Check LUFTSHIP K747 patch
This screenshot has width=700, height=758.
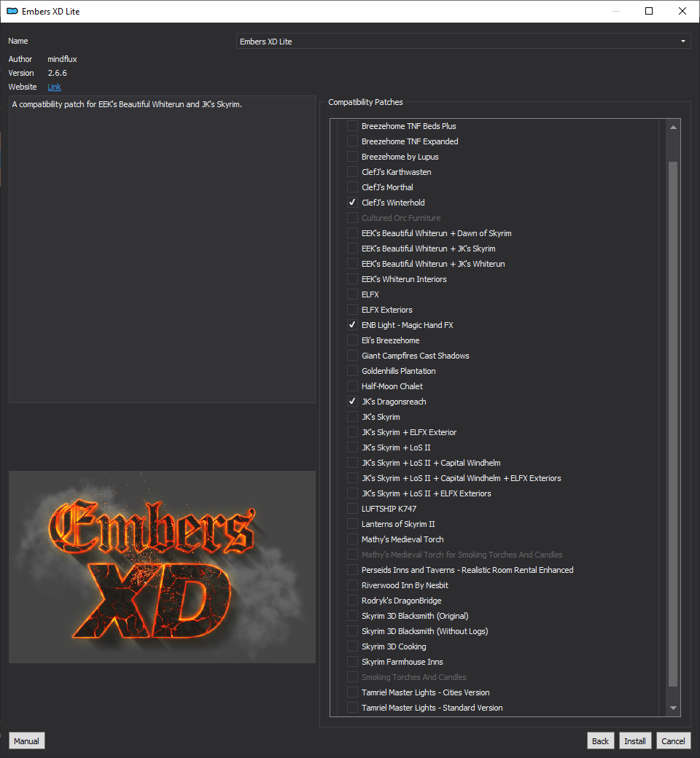pos(353,509)
